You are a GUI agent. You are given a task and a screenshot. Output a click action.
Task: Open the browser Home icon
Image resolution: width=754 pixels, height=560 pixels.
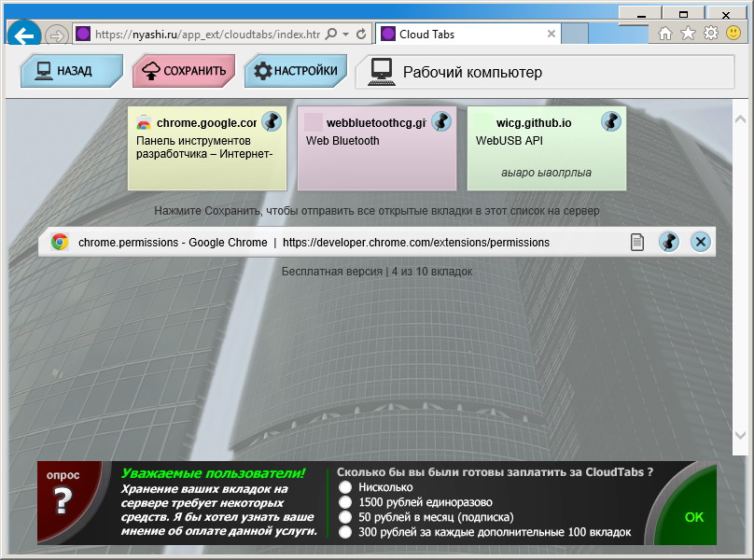(664, 34)
